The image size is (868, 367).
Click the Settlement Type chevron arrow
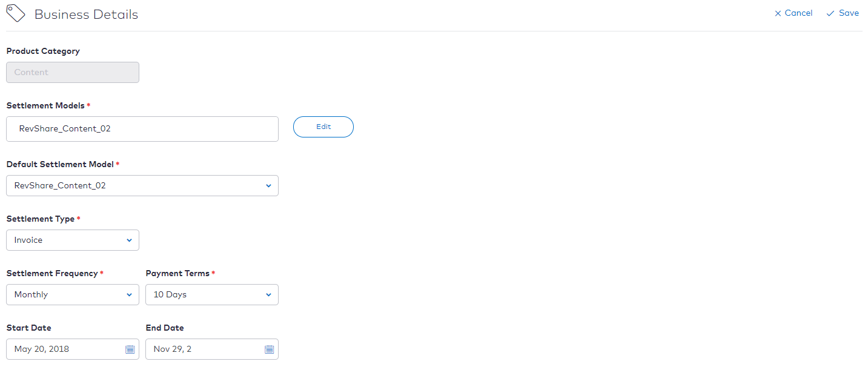pos(129,240)
